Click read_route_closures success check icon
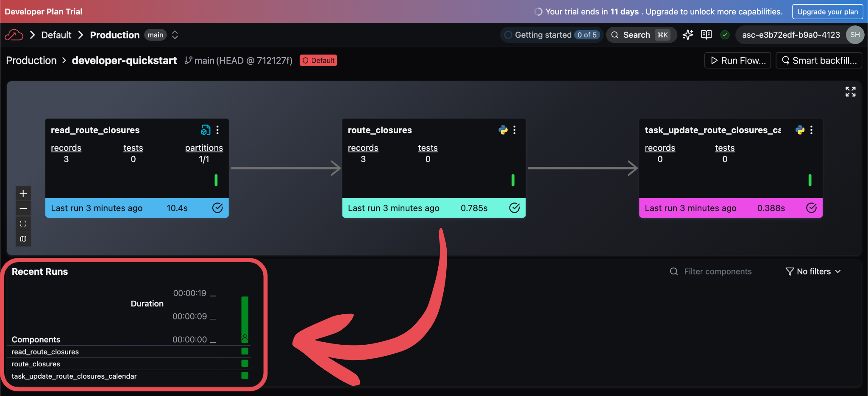Image resolution: width=868 pixels, height=396 pixels. tap(217, 208)
